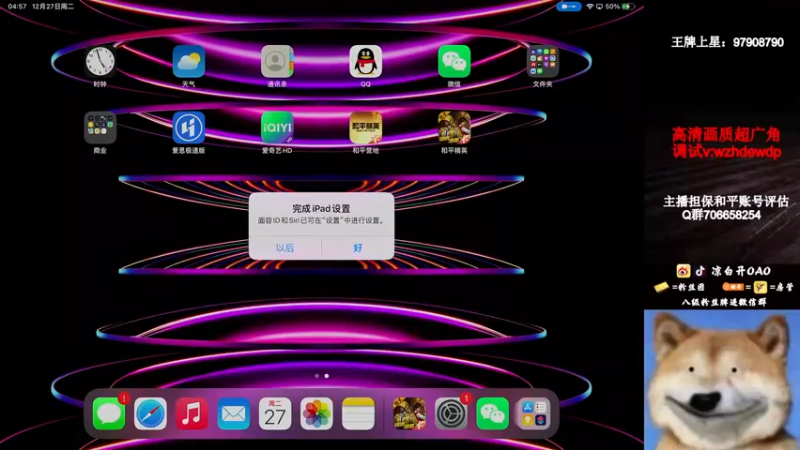Open the Music app in dock
Screen dimensions: 800x450
coord(192,413)
